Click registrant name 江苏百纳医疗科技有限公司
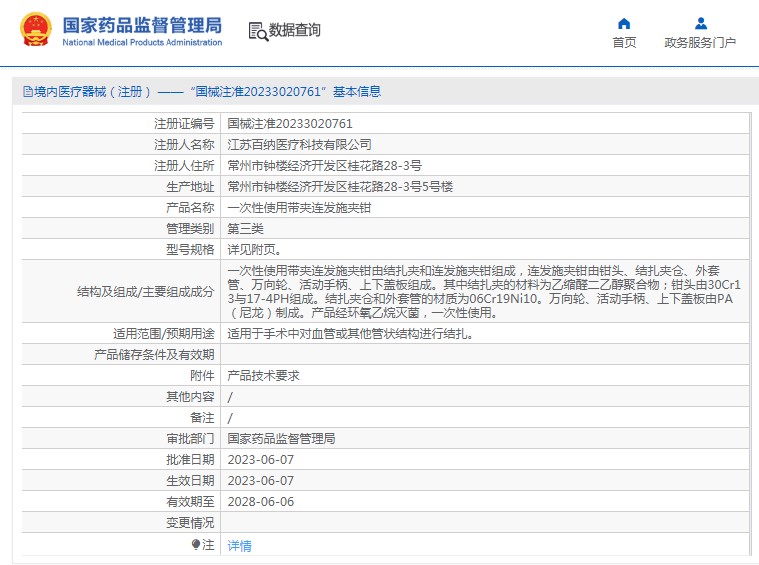Viewport: 759px width, 565px height. 299,145
